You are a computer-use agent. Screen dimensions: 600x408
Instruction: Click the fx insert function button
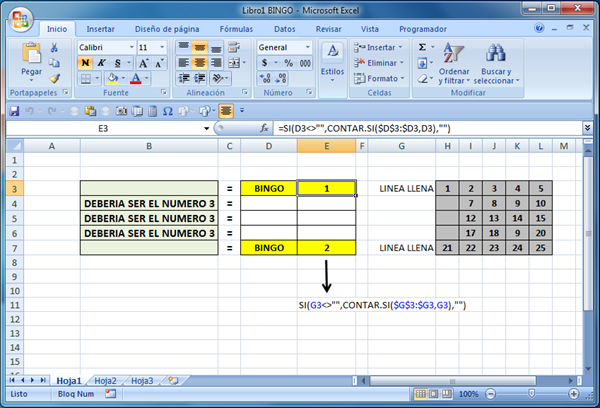tap(264, 128)
